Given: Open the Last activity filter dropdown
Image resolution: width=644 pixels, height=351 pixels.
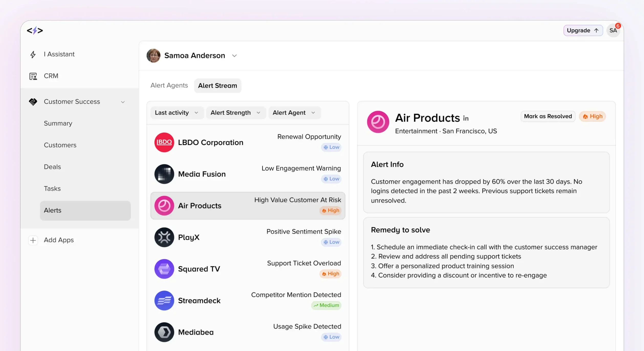Looking at the screenshot, I should 177,113.
